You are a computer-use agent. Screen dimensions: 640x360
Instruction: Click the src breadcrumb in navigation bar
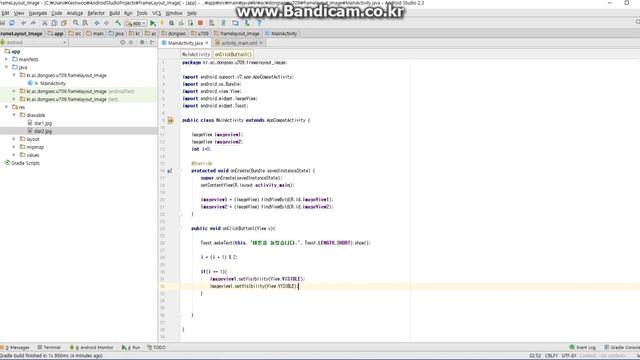tap(75, 33)
